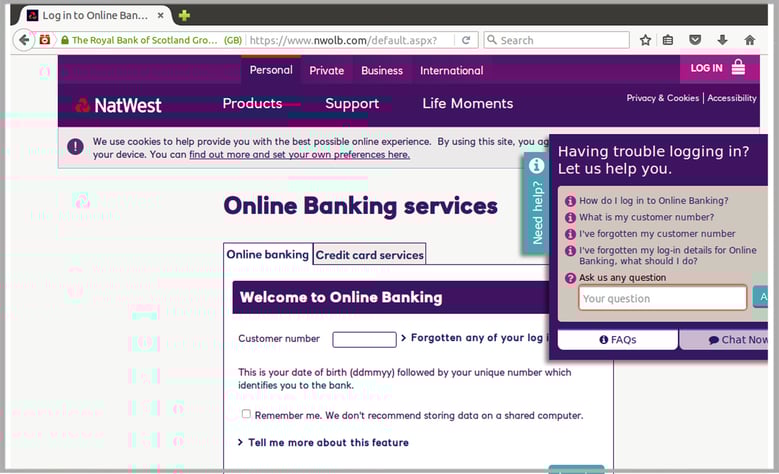Close the Log in to Online Banking tab
779x474 pixels.
click(160, 15)
